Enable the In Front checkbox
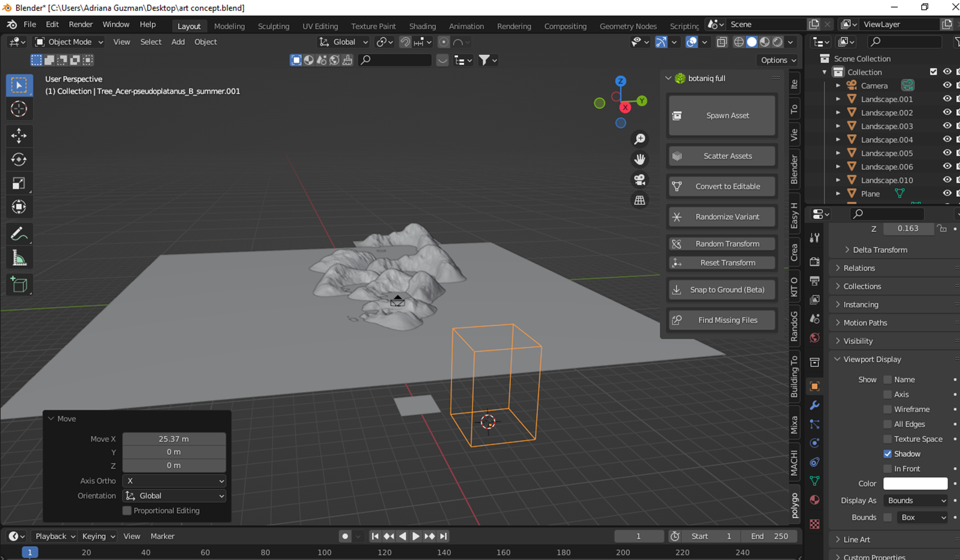Image resolution: width=960 pixels, height=560 pixels. 888,469
